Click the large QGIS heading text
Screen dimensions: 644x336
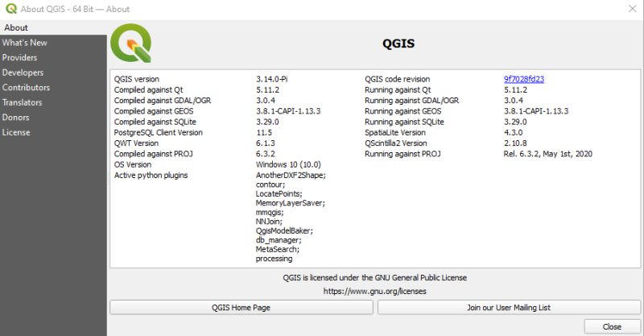point(398,44)
